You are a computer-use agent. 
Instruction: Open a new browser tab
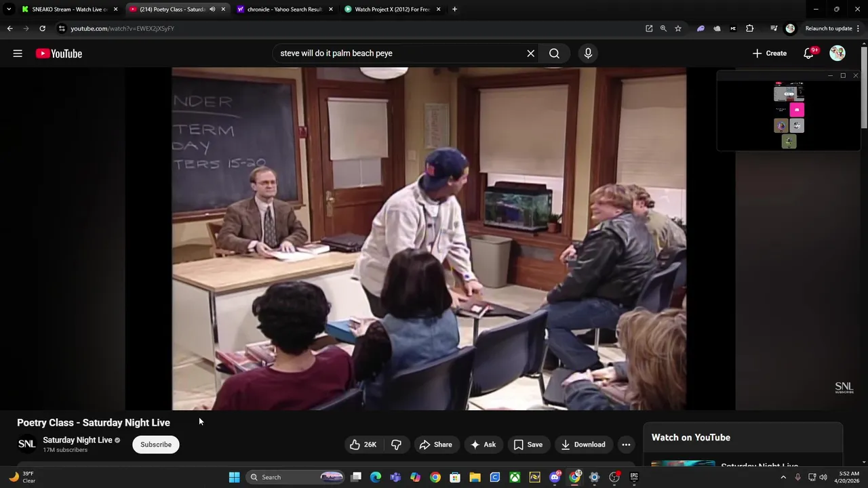(x=455, y=9)
